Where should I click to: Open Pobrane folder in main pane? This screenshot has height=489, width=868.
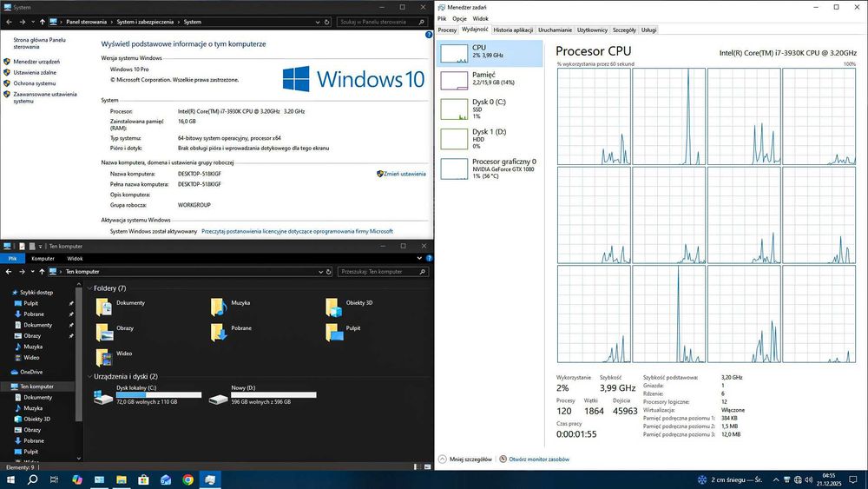(x=232, y=331)
